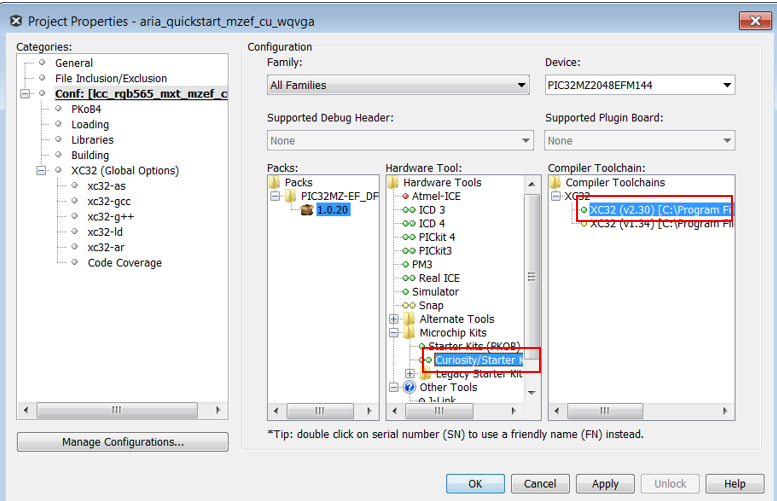The image size is (777, 501).
Task: Select the xc32-ld category
Action: click(105, 232)
